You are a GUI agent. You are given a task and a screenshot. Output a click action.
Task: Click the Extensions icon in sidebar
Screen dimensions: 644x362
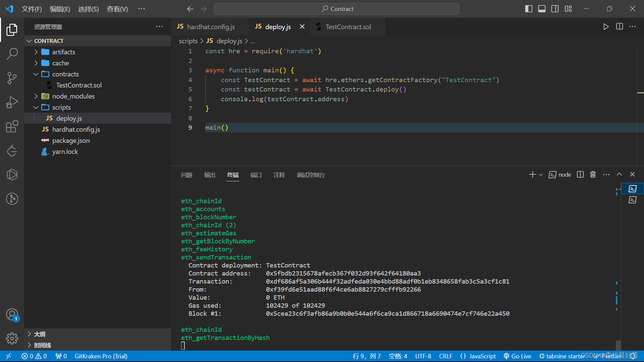12,127
